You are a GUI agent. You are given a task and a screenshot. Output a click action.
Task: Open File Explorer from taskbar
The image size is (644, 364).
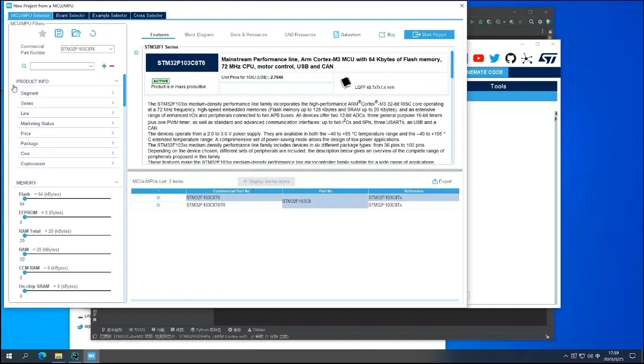point(58,356)
